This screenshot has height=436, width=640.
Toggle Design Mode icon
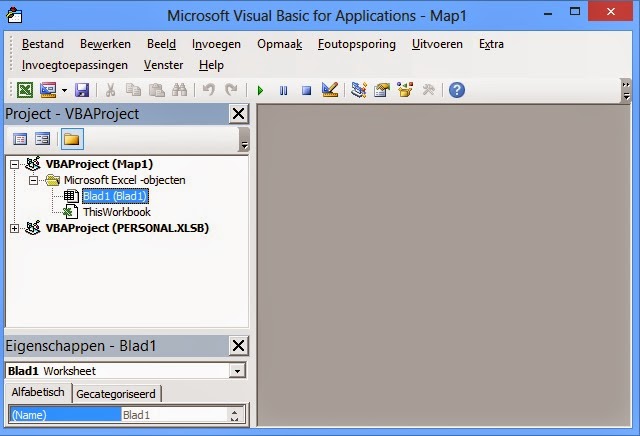point(330,90)
